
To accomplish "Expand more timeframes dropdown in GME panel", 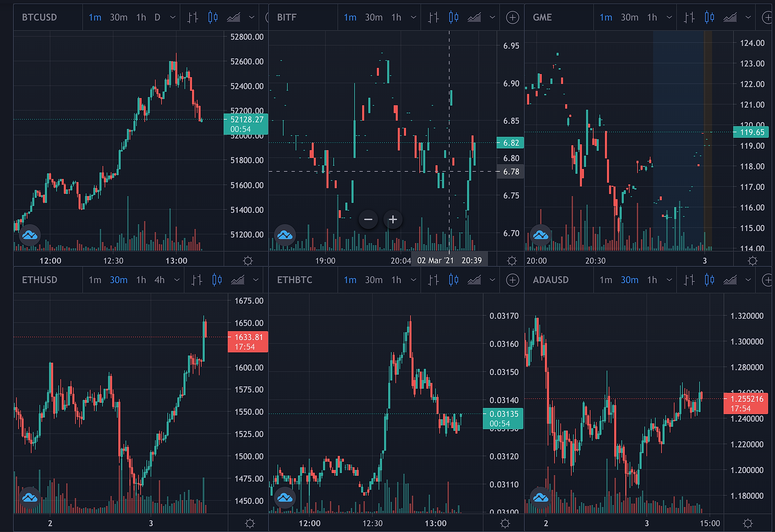I will tap(669, 17).
